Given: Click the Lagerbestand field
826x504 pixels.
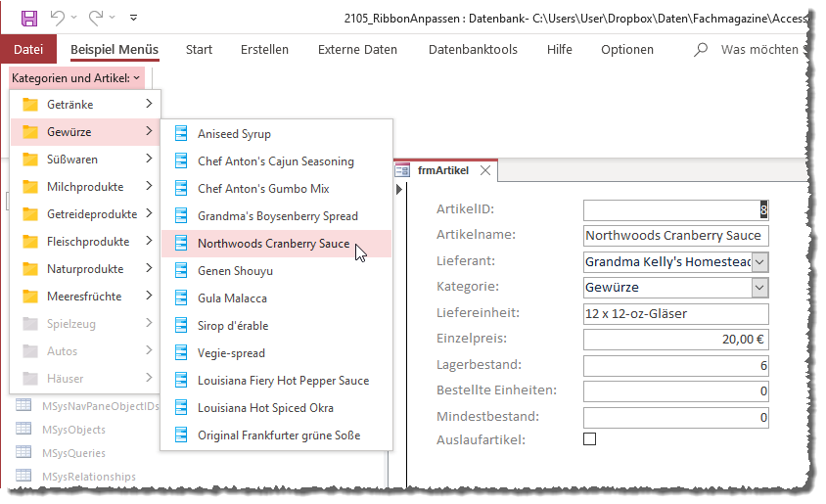Looking at the screenshot, I should (x=676, y=365).
